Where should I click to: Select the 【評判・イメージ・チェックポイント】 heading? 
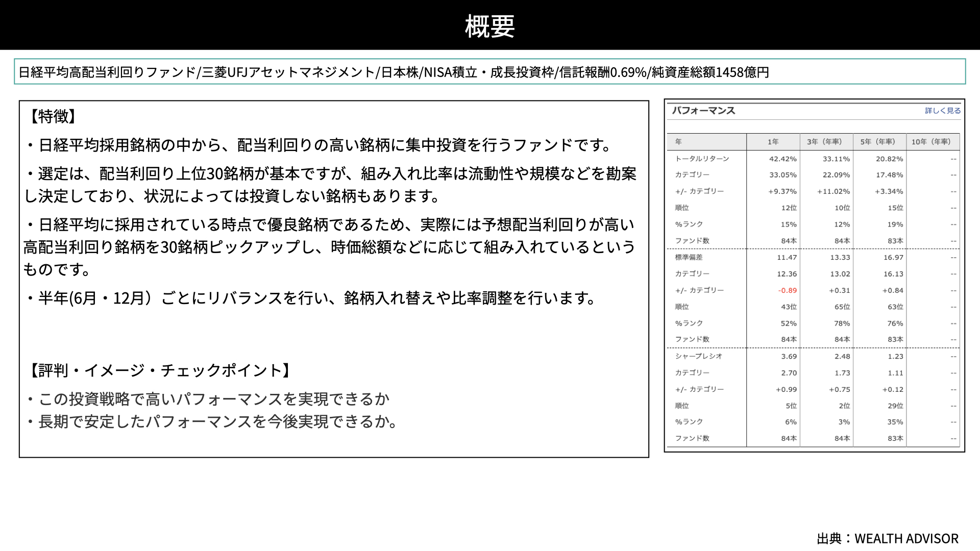tap(160, 370)
